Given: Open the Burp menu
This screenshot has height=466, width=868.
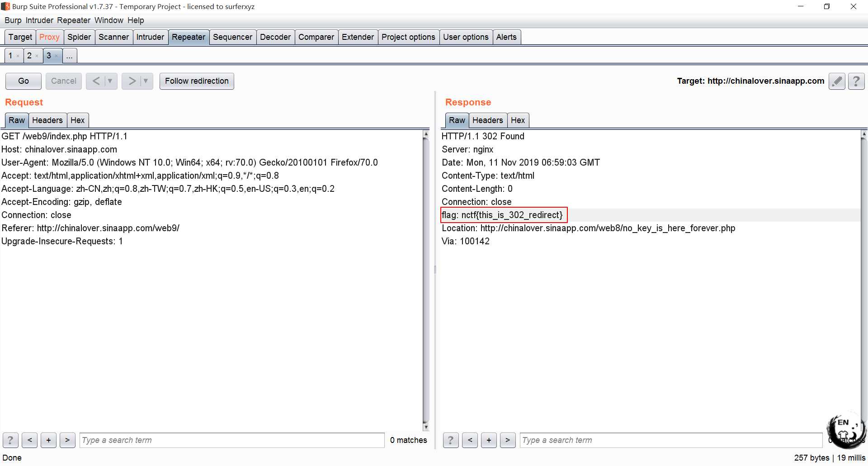Looking at the screenshot, I should [x=13, y=20].
